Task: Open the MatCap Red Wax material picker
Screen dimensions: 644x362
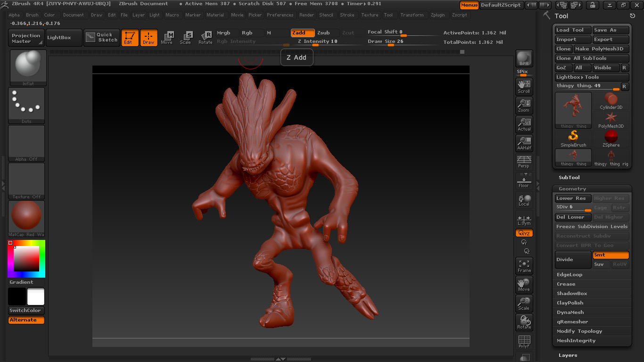Action: pyautogui.click(x=26, y=219)
